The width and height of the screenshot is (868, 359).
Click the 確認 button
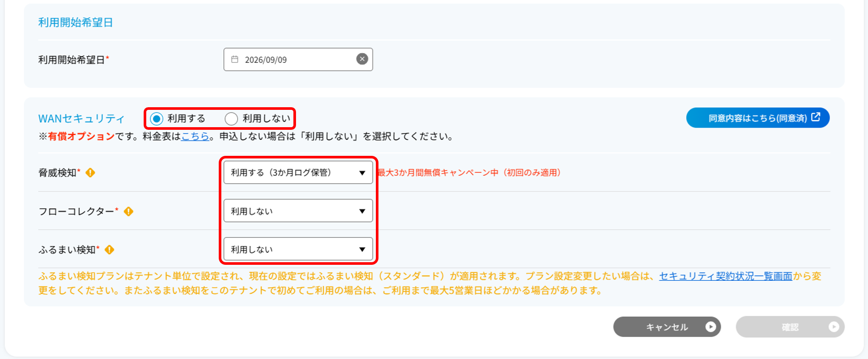point(790,327)
